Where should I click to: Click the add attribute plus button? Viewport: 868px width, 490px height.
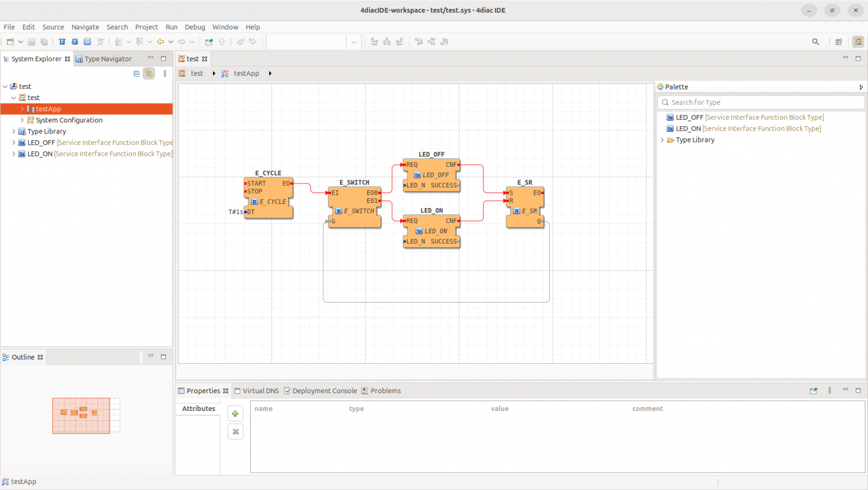(x=235, y=413)
